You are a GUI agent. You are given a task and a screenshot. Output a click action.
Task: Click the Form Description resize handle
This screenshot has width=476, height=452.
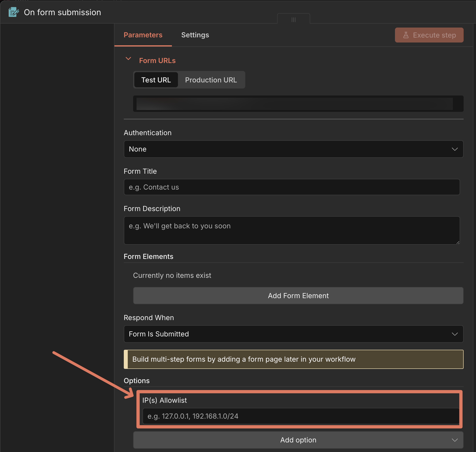point(458,242)
